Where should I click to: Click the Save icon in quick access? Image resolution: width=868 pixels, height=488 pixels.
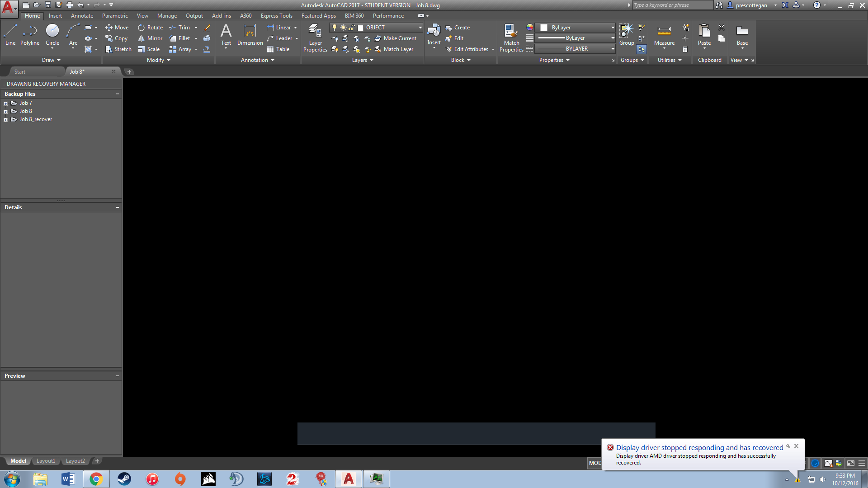coord(47,5)
